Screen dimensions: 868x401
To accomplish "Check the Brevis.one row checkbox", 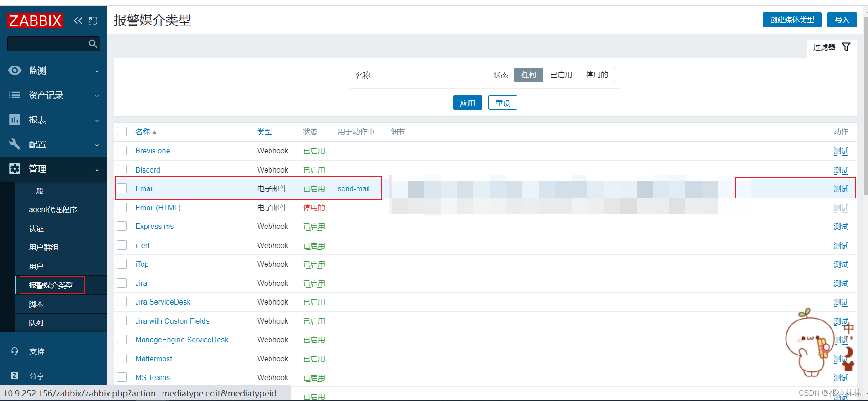I will (122, 151).
